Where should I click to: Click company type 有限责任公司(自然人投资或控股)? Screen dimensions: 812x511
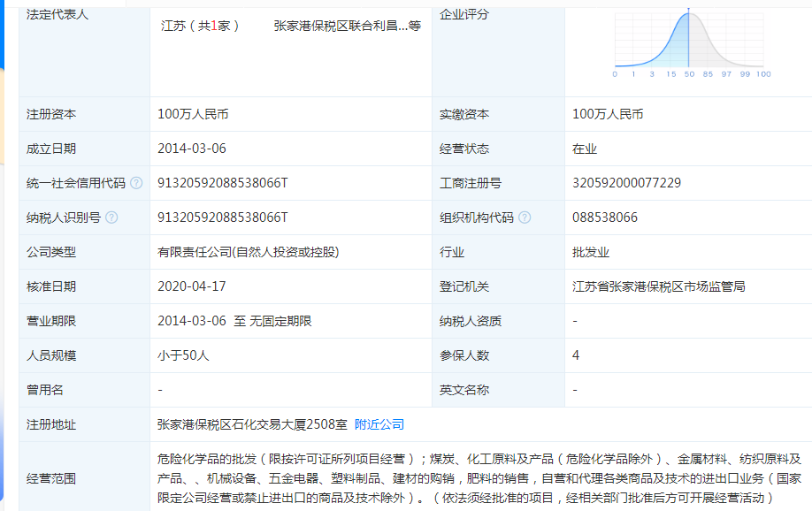[248, 252]
